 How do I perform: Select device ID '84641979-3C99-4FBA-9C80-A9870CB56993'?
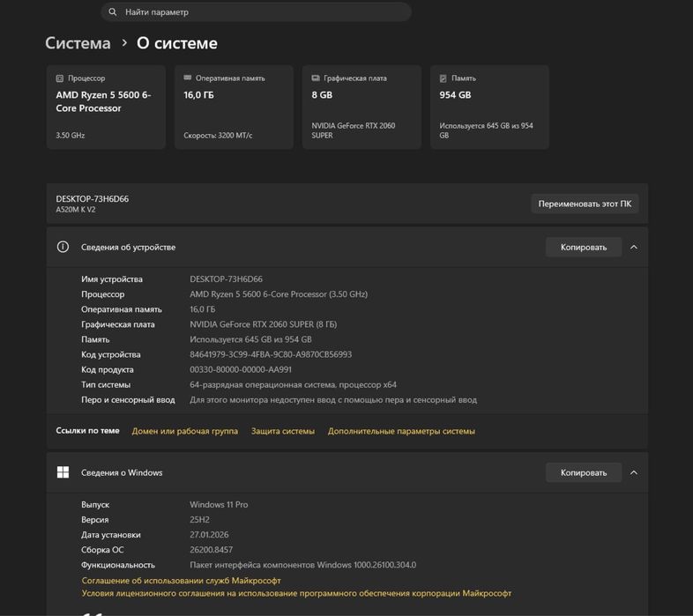tap(271, 354)
